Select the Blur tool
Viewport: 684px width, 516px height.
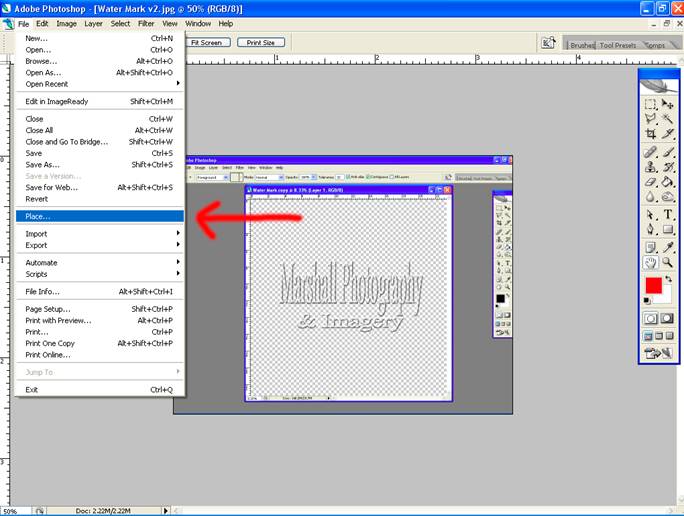pyautogui.click(x=650, y=197)
